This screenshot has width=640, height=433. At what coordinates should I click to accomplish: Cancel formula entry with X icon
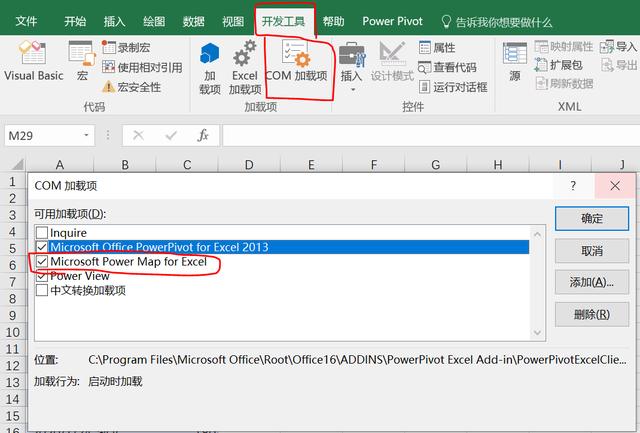coord(138,135)
